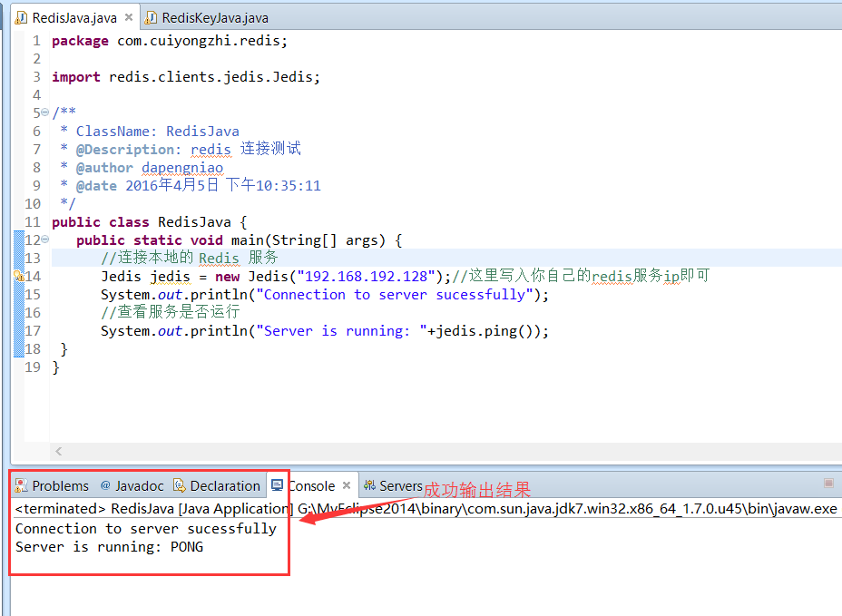The width and height of the screenshot is (842, 616).
Task: Close the RedisJava.java editor tab
Action: pyautogui.click(x=128, y=17)
